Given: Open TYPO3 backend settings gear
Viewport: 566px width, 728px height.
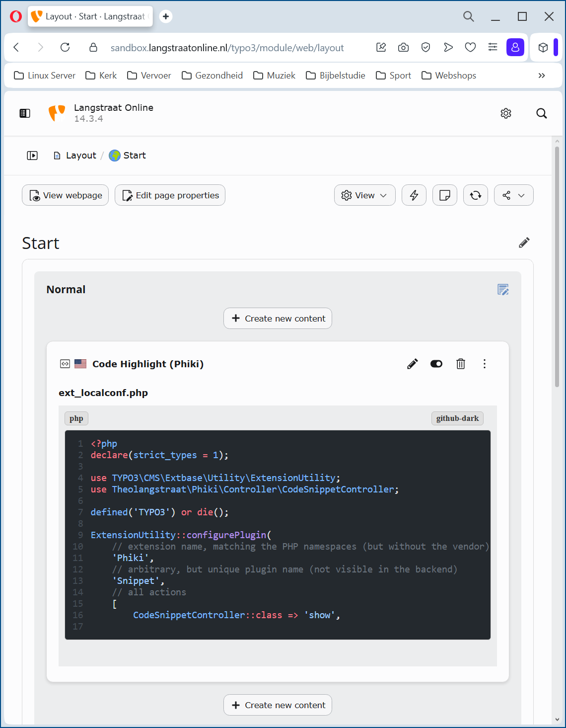Looking at the screenshot, I should point(506,113).
